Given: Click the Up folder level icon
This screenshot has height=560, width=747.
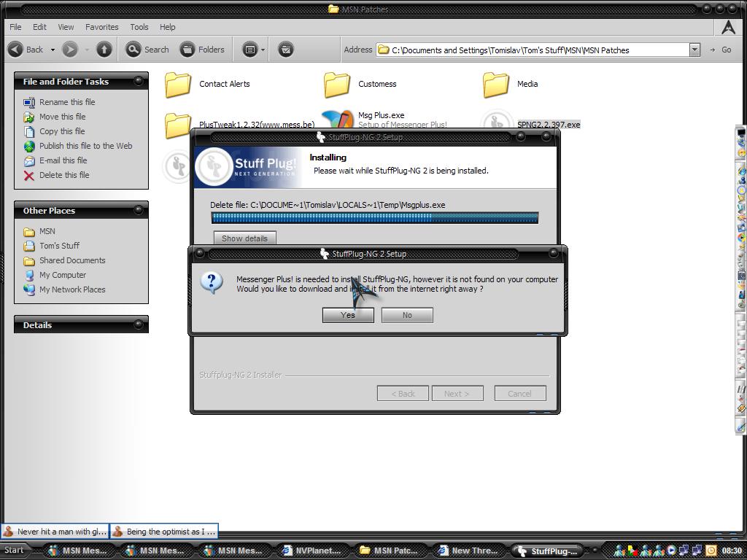Looking at the screenshot, I should 104,50.
